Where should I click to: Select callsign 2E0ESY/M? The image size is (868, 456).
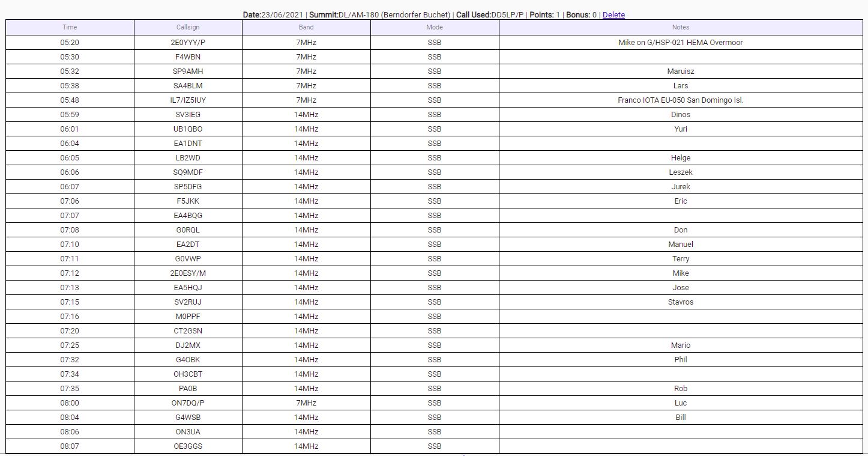pyautogui.click(x=188, y=273)
